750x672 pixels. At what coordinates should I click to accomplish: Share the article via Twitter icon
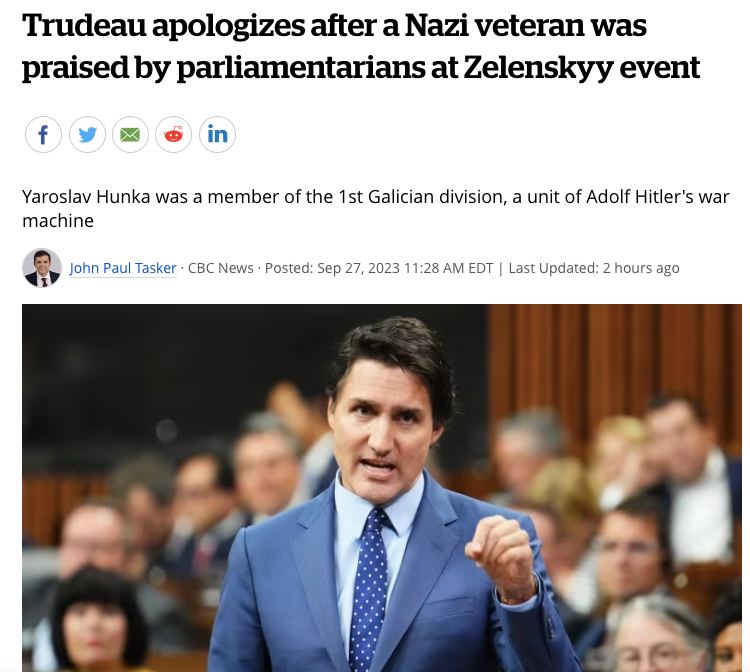(x=87, y=134)
